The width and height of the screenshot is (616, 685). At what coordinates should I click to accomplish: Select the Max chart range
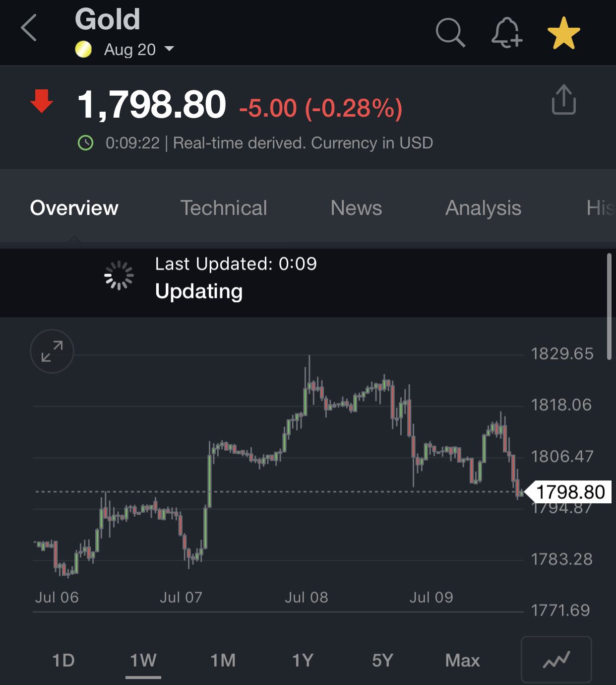tap(462, 660)
